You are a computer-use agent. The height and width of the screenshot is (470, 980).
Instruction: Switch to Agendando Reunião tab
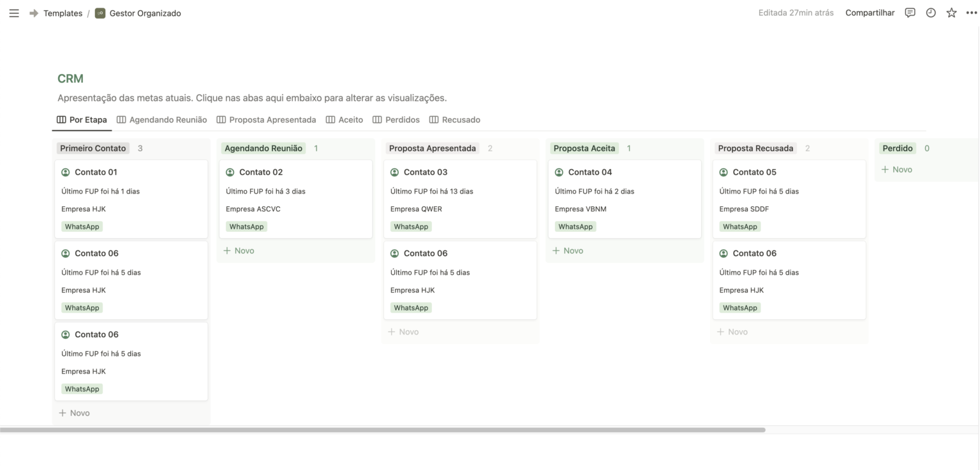click(161, 119)
